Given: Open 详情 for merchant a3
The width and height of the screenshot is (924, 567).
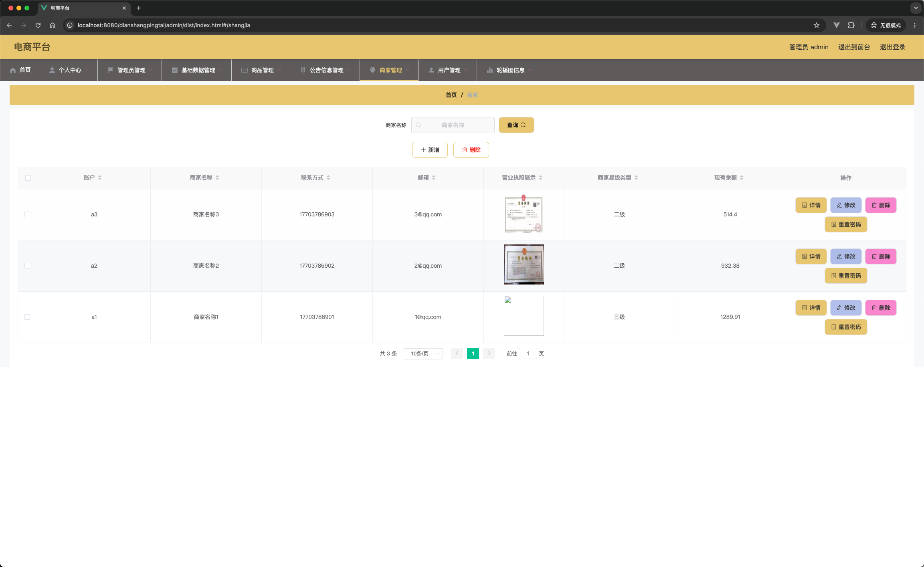Looking at the screenshot, I should click(811, 205).
